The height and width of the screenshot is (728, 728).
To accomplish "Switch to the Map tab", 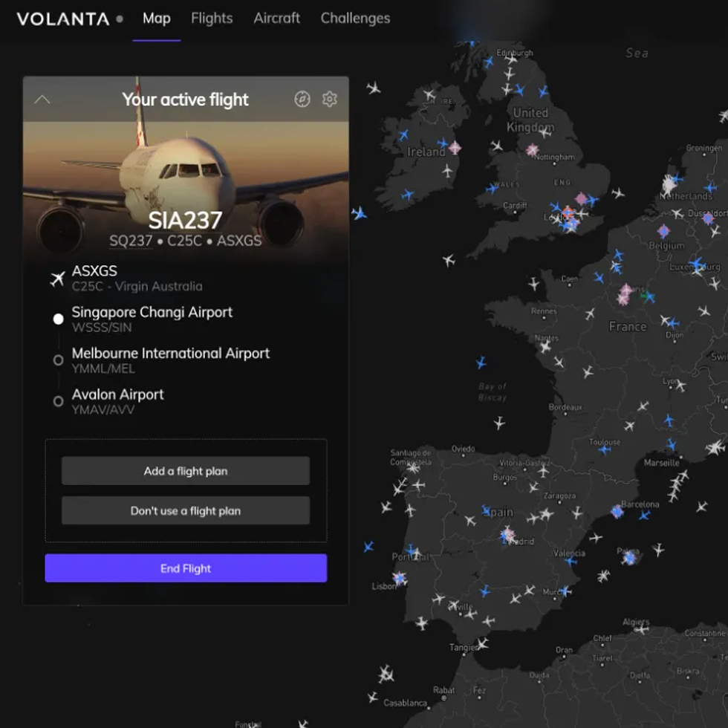I will click(157, 18).
